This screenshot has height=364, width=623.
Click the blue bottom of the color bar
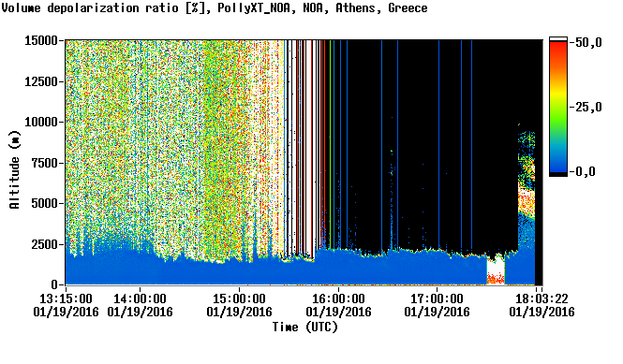tap(557, 163)
